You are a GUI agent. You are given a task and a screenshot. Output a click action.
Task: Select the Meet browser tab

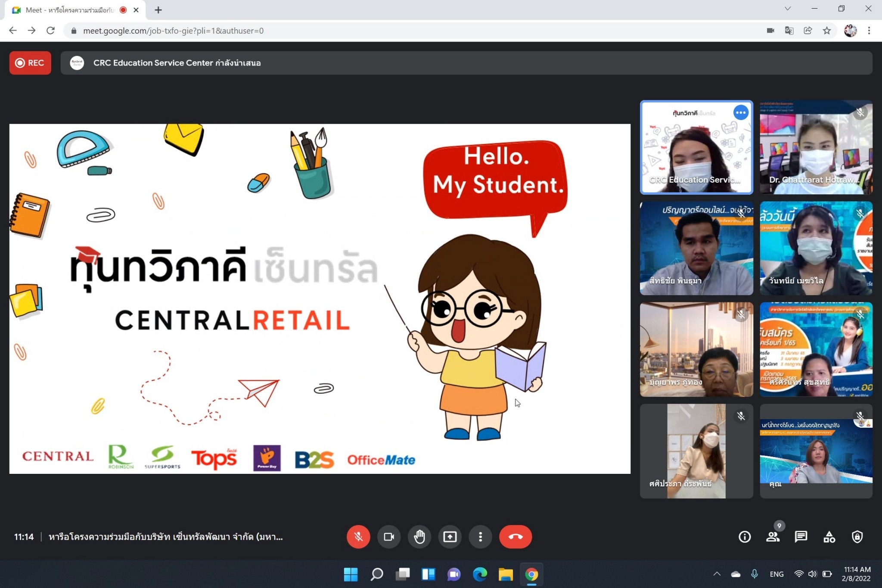click(69, 10)
